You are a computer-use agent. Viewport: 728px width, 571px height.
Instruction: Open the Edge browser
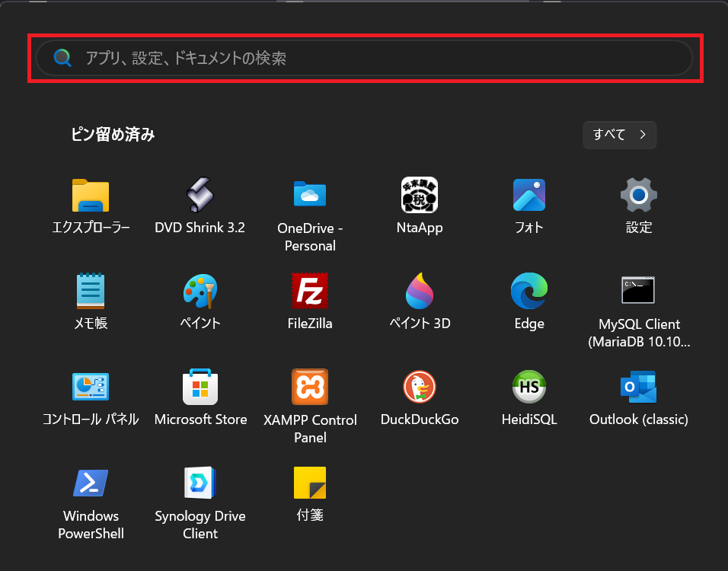(529, 291)
